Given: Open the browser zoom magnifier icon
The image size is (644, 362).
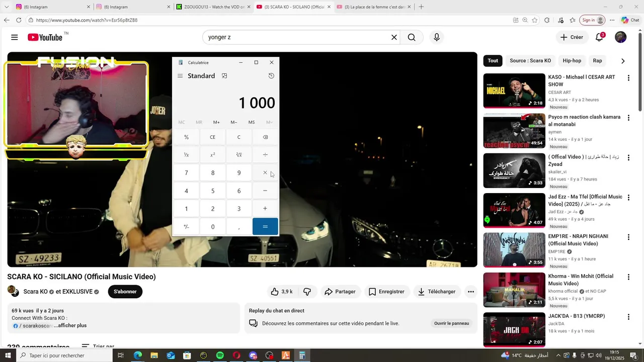Looking at the screenshot, I should tap(525, 20).
